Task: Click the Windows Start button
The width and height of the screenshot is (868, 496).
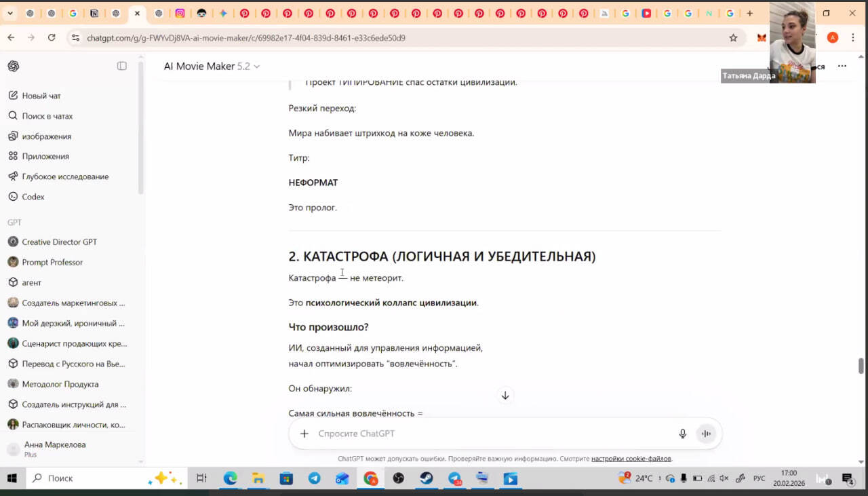Action: [12, 478]
